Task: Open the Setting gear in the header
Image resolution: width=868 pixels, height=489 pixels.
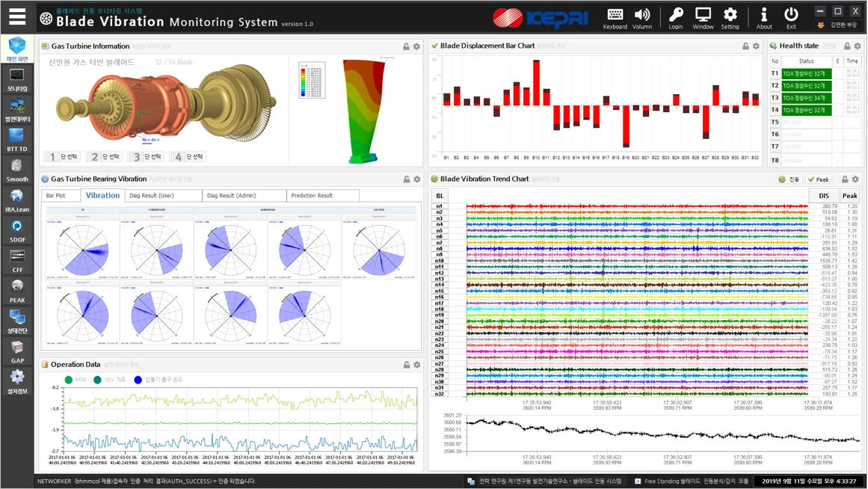Action: 730,18
